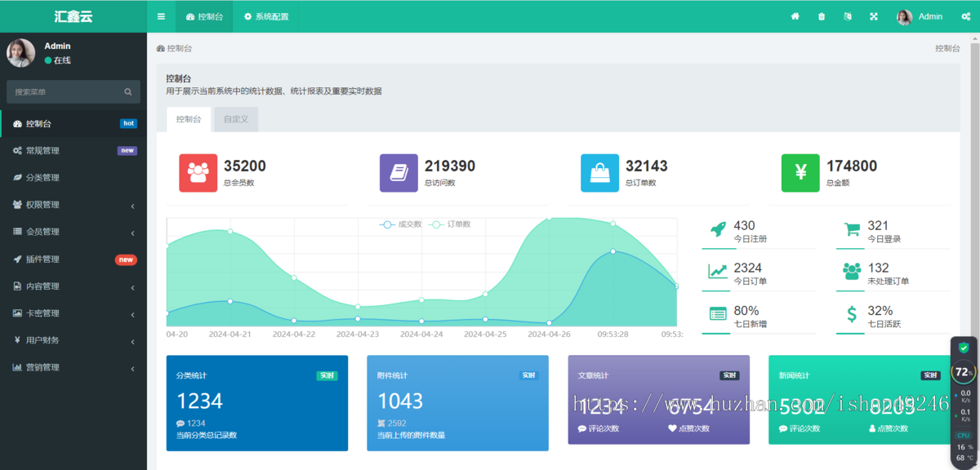980x470 pixels.
Task: Open 常规管理 in the left sidebar
Action: 73,151
